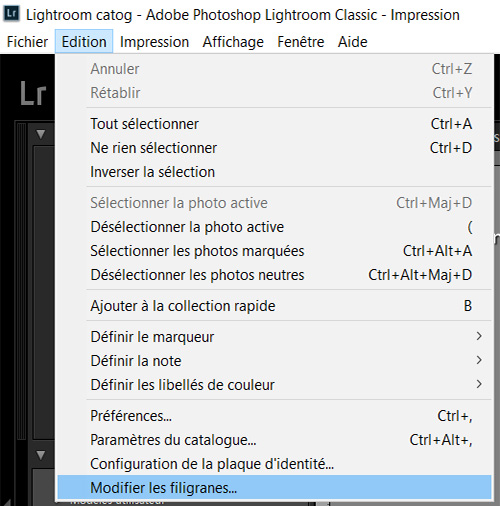The width and height of the screenshot is (500, 506).
Task: Open the Affichage menu
Action: click(233, 42)
